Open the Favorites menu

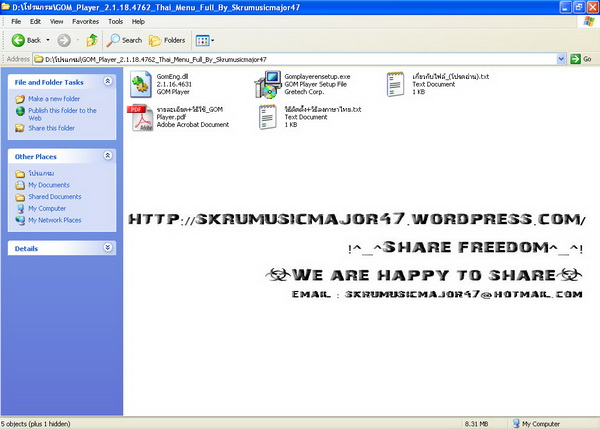(85, 21)
